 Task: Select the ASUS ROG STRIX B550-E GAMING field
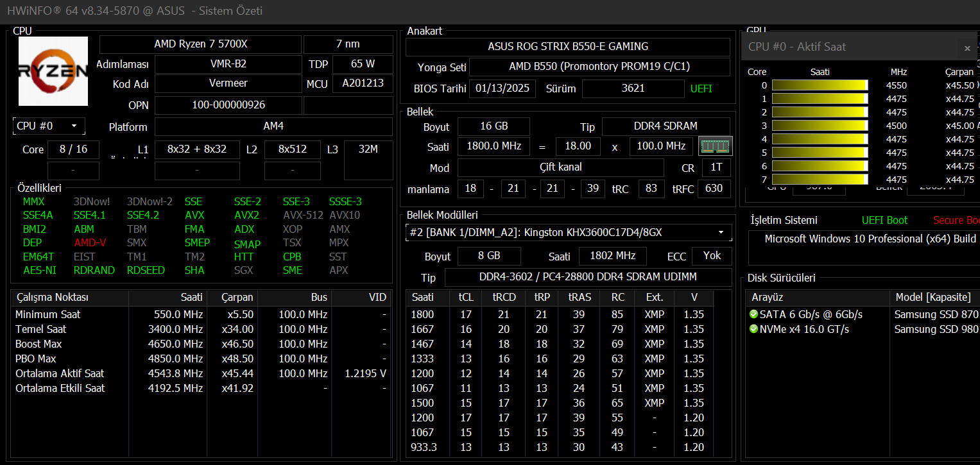(568, 47)
